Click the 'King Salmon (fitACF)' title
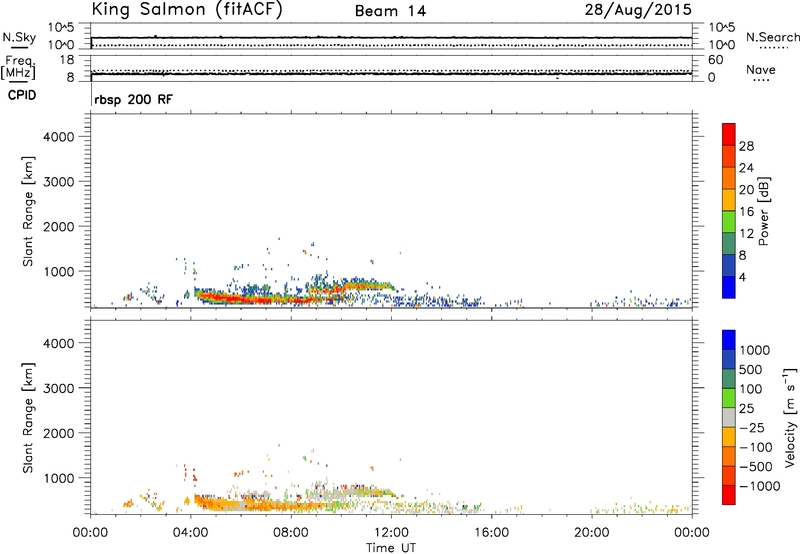 [x=187, y=9]
